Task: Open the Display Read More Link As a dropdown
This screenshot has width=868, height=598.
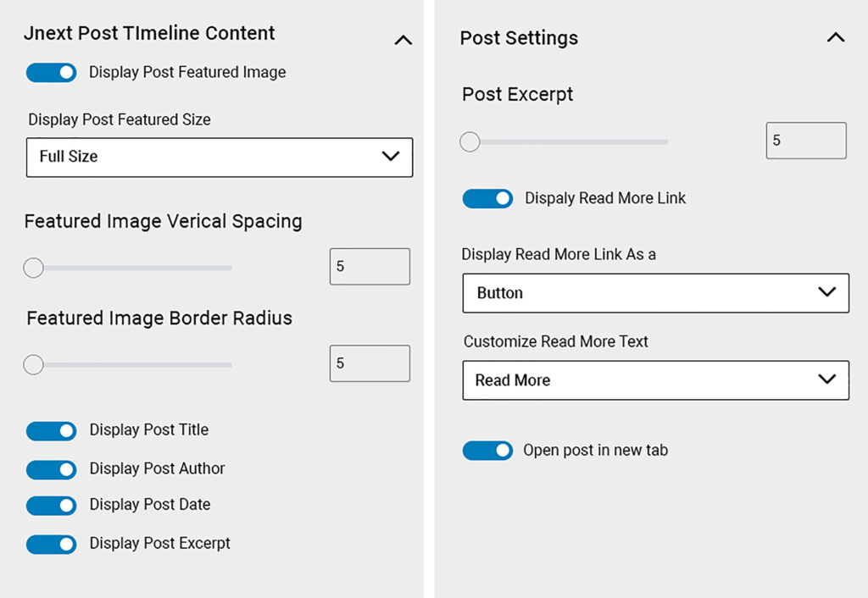Action: pyautogui.click(x=655, y=292)
